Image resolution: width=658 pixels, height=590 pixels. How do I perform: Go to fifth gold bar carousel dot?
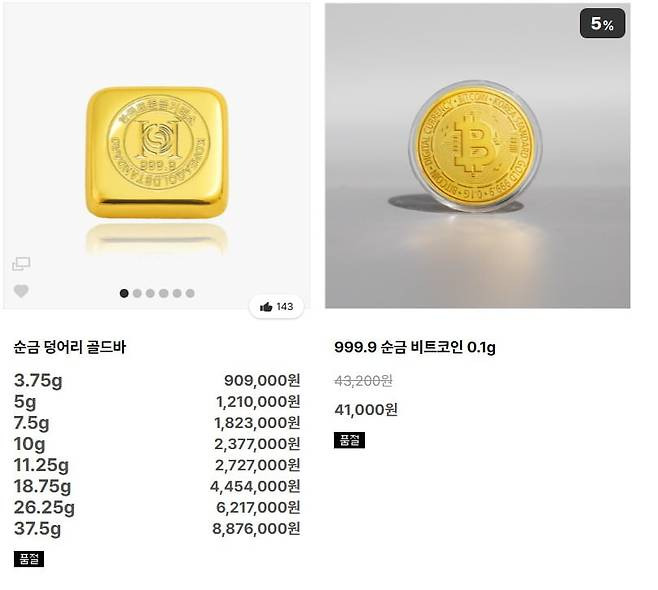[177, 293]
